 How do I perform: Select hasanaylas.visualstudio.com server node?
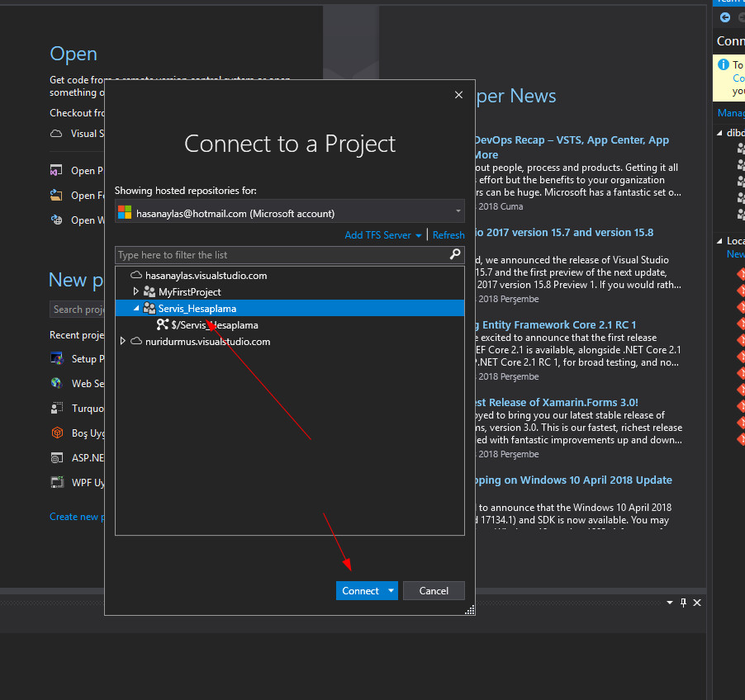tap(206, 276)
